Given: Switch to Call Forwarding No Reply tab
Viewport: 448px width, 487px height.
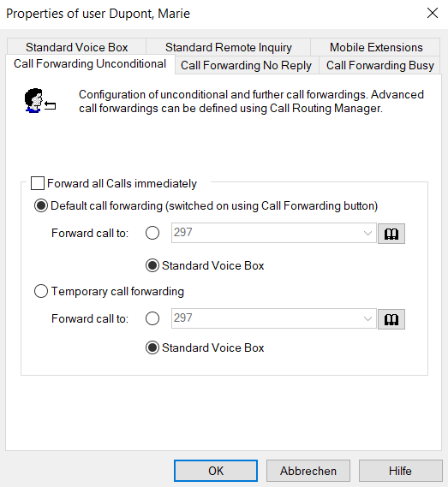Looking at the screenshot, I should click(246, 65).
